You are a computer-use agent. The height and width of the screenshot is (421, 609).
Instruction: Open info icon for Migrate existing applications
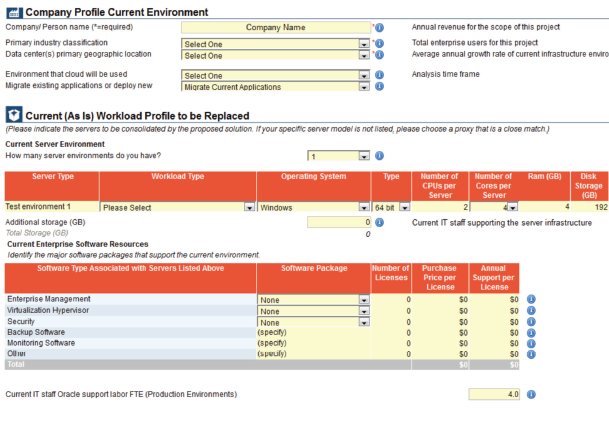(379, 86)
